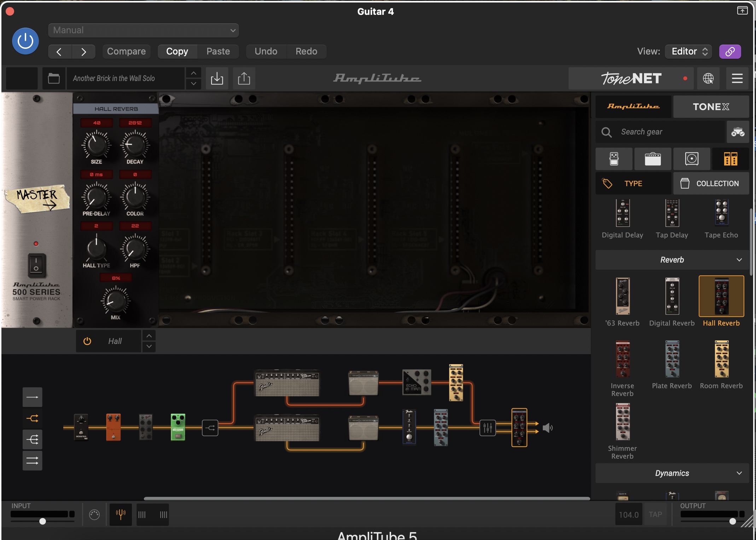Toggle the output speaker mute icon
The image size is (756, 540).
point(547,428)
